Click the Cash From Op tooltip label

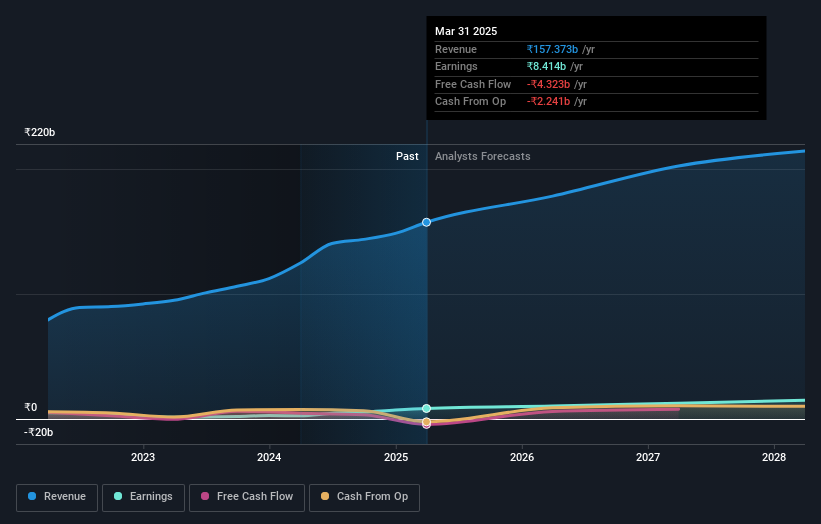tap(470, 102)
